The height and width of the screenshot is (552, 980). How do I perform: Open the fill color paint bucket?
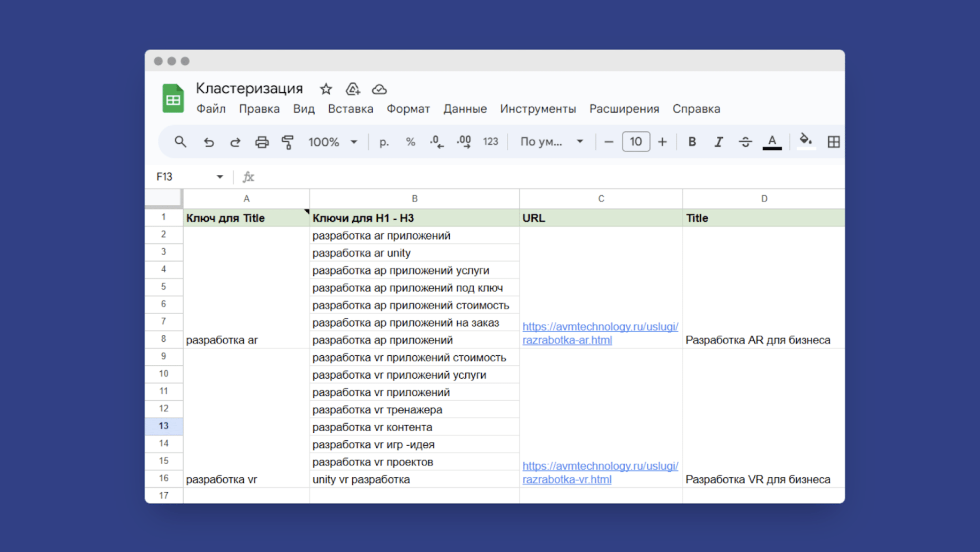[x=805, y=141]
